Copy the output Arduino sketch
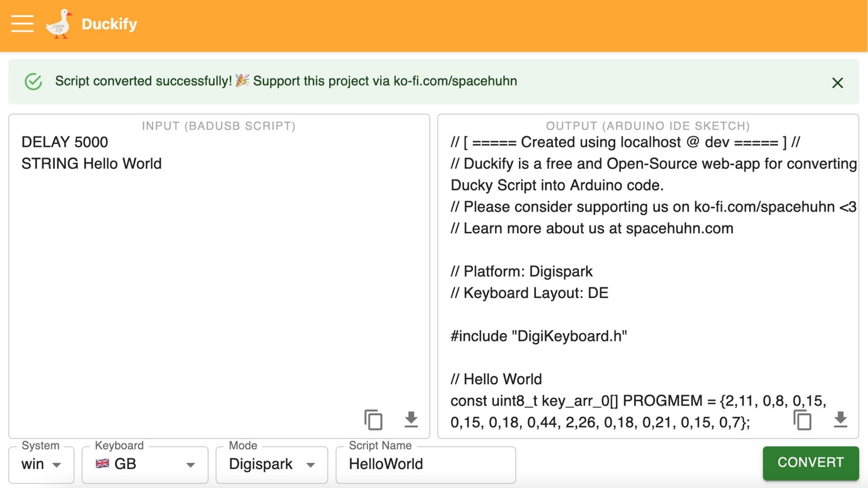The width and height of the screenshot is (868, 488). point(802,420)
